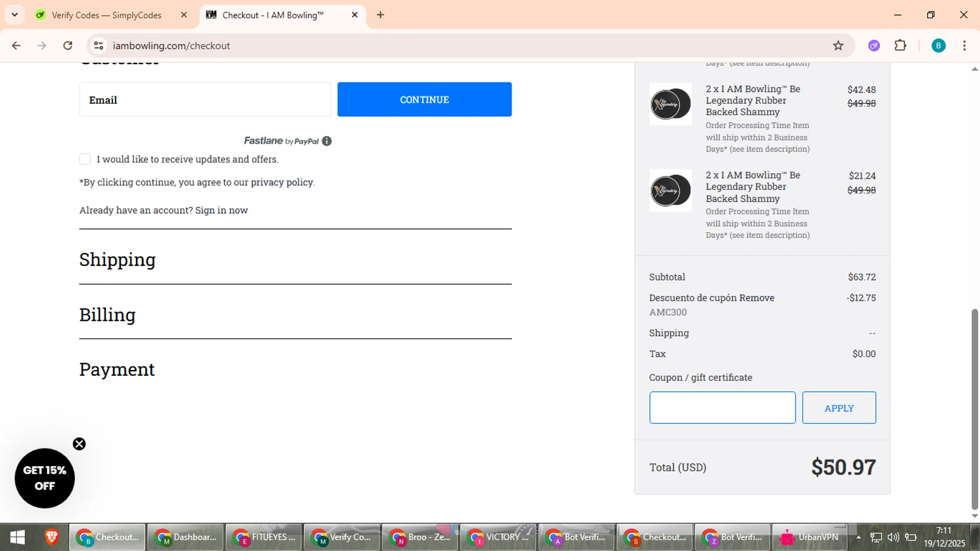Click the Shipping section heading
Screen dimensions: 980x551
118,259
